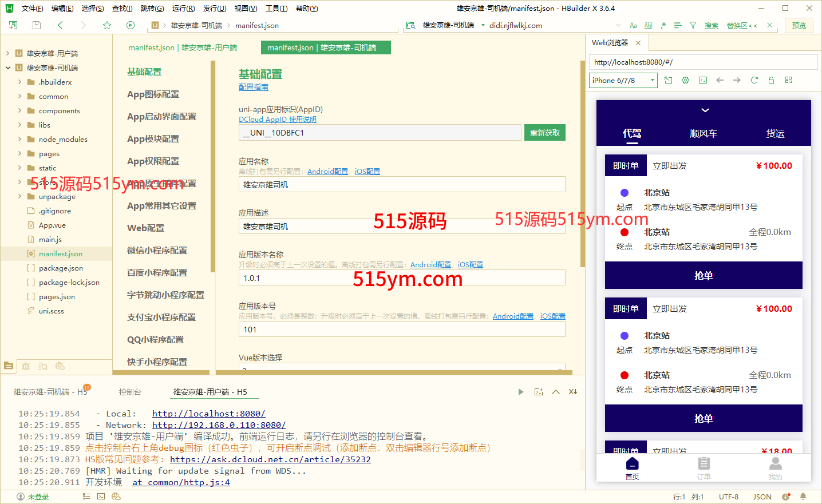Click the star bookmark icon in toolbar

(x=107, y=25)
